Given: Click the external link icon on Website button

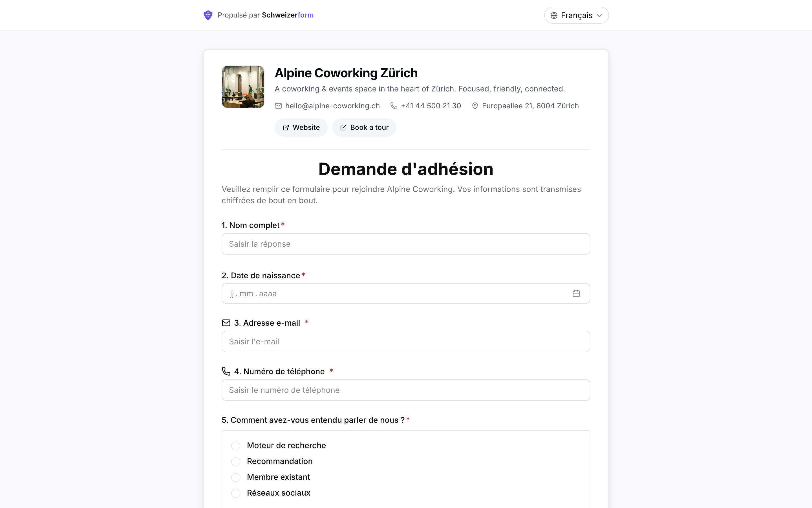Looking at the screenshot, I should (x=286, y=128).
